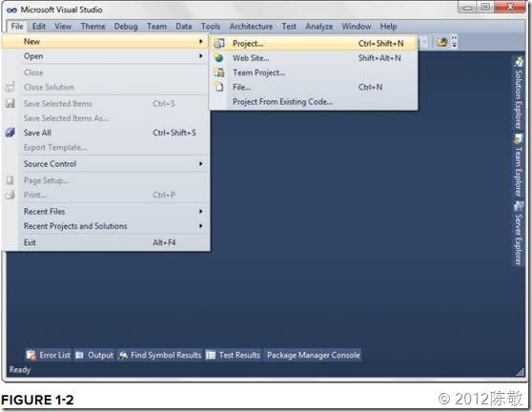The width and height of the screenshot is (532, 412).
Task: Click the toolbar icon at the right end
Action: (441, 42)
